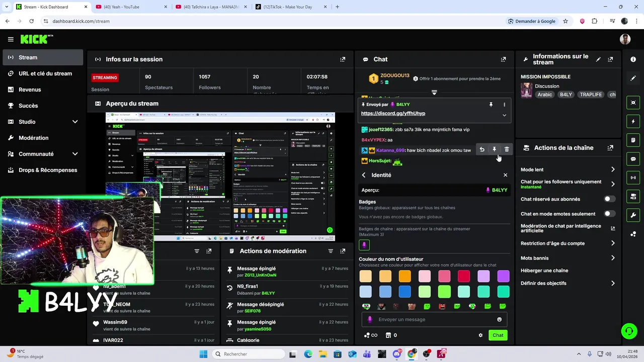
Task: Pick the bright purple username color
Action: point(503,276)
